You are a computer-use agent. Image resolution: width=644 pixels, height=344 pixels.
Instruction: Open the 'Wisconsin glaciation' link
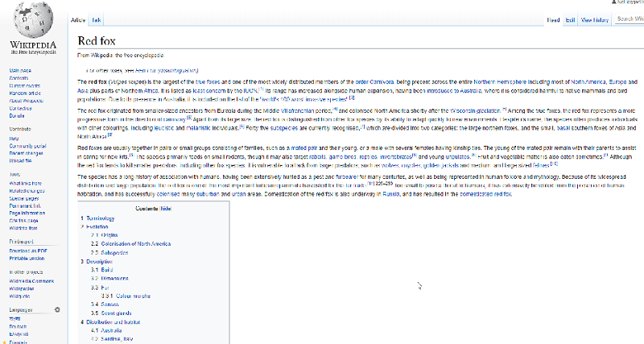click(476, 110)
